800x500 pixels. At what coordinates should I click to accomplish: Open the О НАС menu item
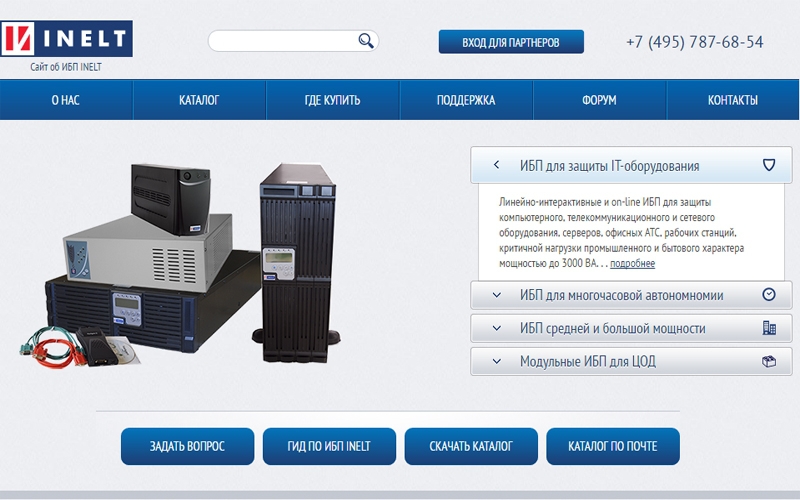tap(66, 100)
